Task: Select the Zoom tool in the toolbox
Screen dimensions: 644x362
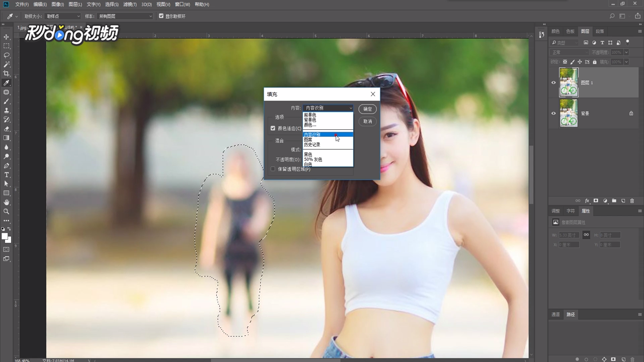Action: tap(7, 211)
